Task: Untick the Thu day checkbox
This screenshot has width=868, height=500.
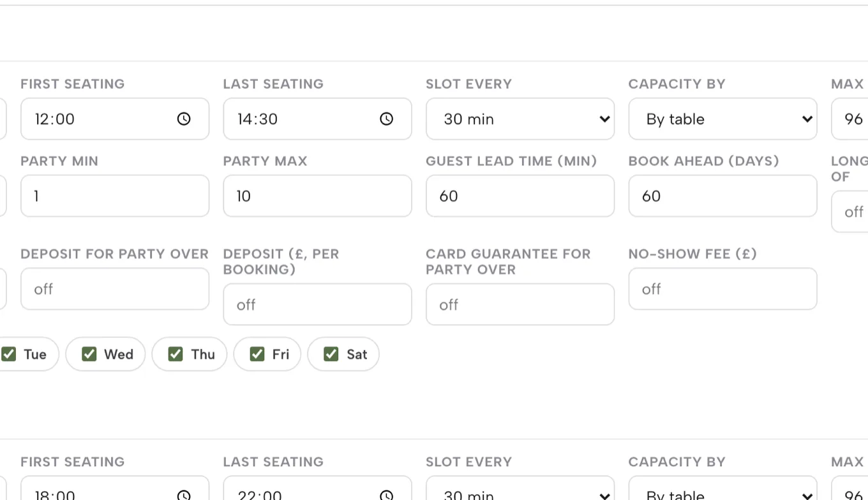Action: pos(176,354)
